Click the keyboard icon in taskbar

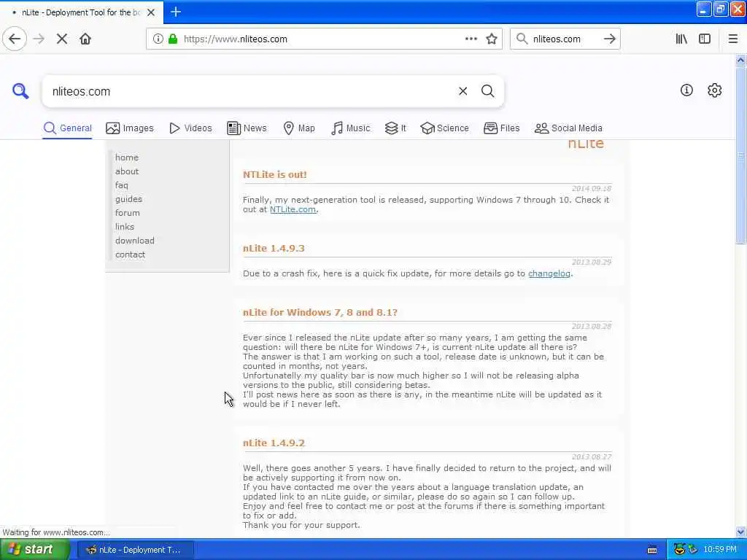point(652,550)
